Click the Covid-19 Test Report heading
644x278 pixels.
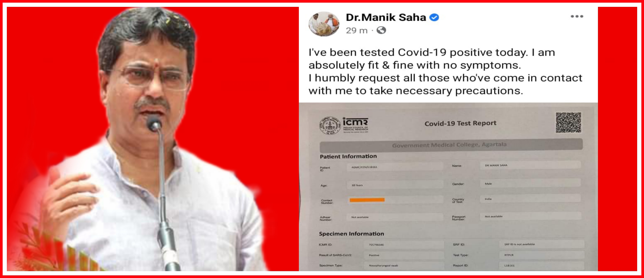460,123
